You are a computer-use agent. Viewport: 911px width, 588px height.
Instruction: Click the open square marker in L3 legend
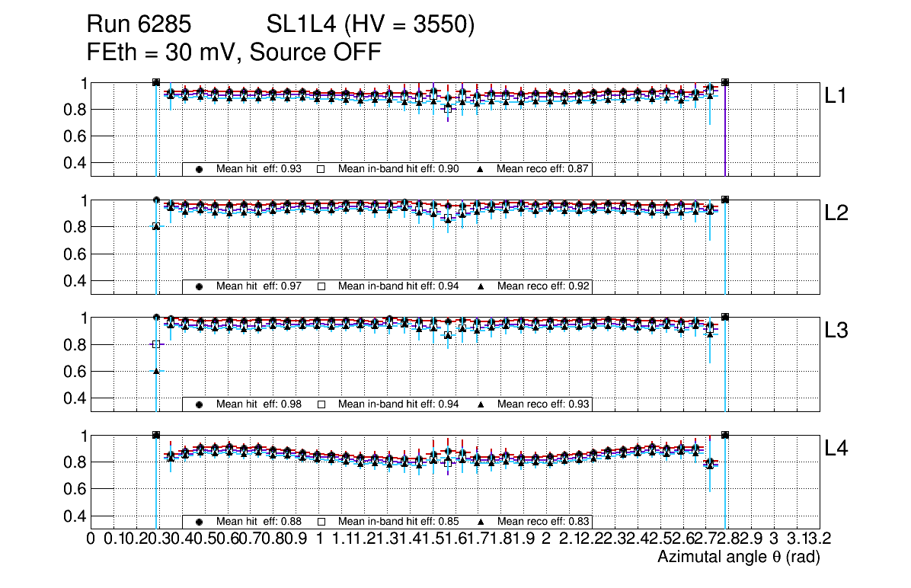coord(321,404)
